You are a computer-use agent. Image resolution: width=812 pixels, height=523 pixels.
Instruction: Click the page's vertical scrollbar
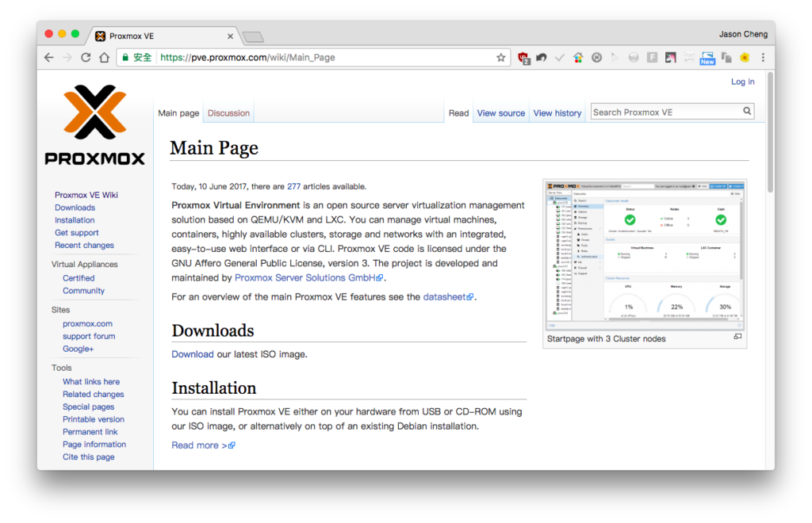coord(771,132)
